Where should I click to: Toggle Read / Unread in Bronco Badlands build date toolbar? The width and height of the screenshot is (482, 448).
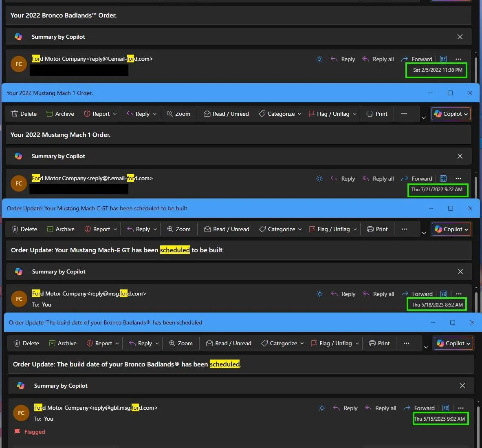coord(229,343)
